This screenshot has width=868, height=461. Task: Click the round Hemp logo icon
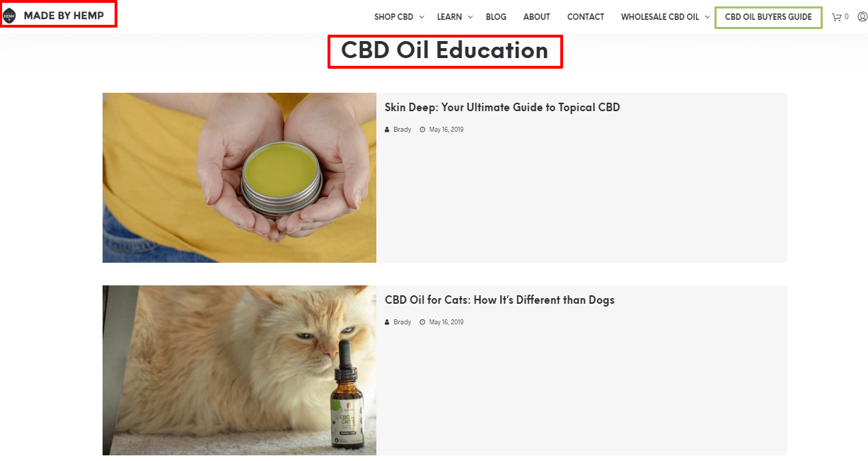[9, 16]
